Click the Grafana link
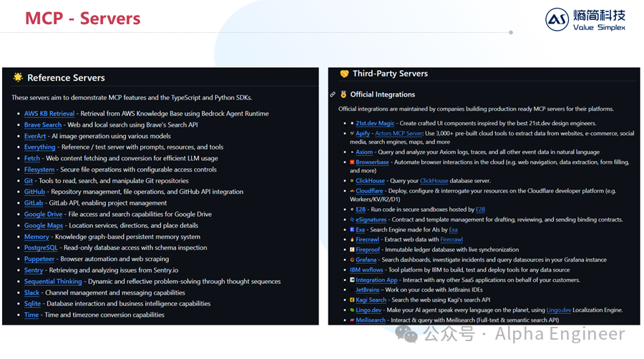The height and width of the screenshot is (359, 644). point(366,260)
